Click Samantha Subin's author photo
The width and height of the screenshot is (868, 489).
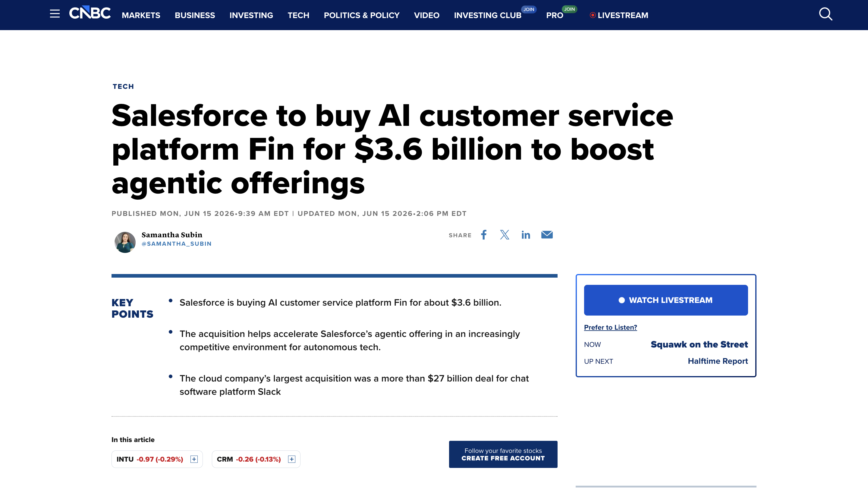pos(125,242)
